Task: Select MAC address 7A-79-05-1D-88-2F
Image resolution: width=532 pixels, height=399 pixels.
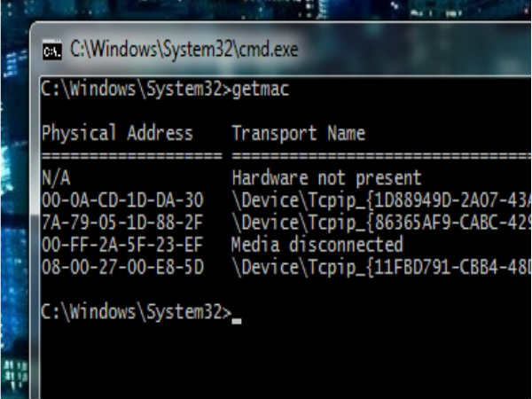Action: click(x=122, y=223)
